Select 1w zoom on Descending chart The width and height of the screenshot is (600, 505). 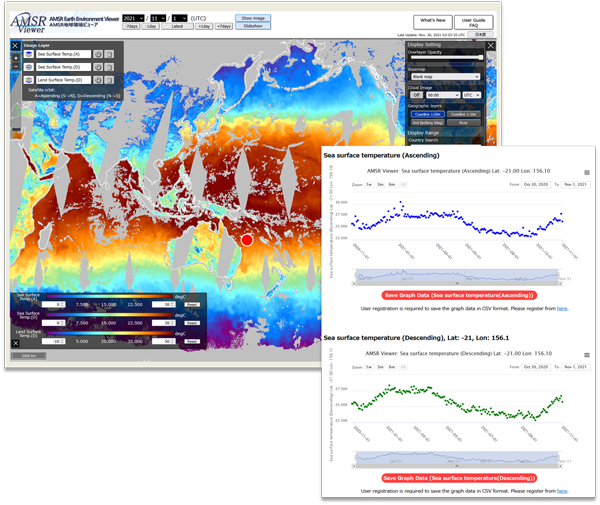(369, 367)
